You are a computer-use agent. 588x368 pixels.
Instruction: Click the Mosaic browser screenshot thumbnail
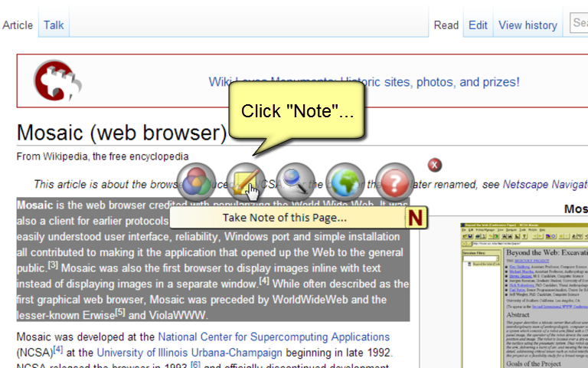(524, 295)
